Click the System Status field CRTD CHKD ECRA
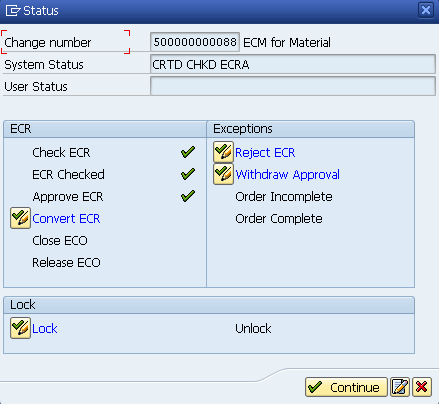 coord(293,64)
